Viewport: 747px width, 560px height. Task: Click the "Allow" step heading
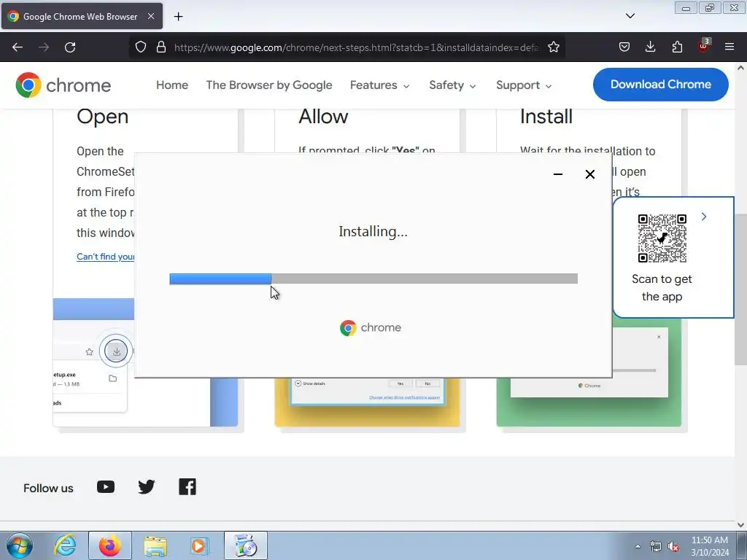pyautogui.click(x=323, y=116)
